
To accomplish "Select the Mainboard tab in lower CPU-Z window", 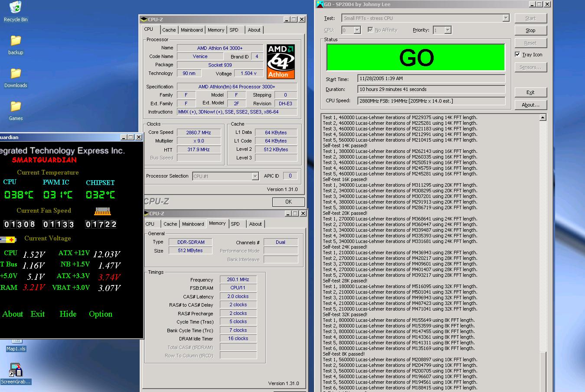I will tap(193, 224).
